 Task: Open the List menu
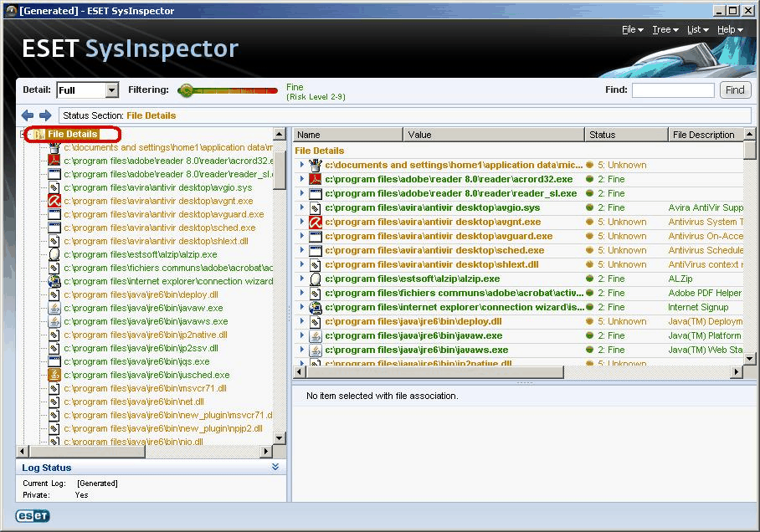[697, 29]
